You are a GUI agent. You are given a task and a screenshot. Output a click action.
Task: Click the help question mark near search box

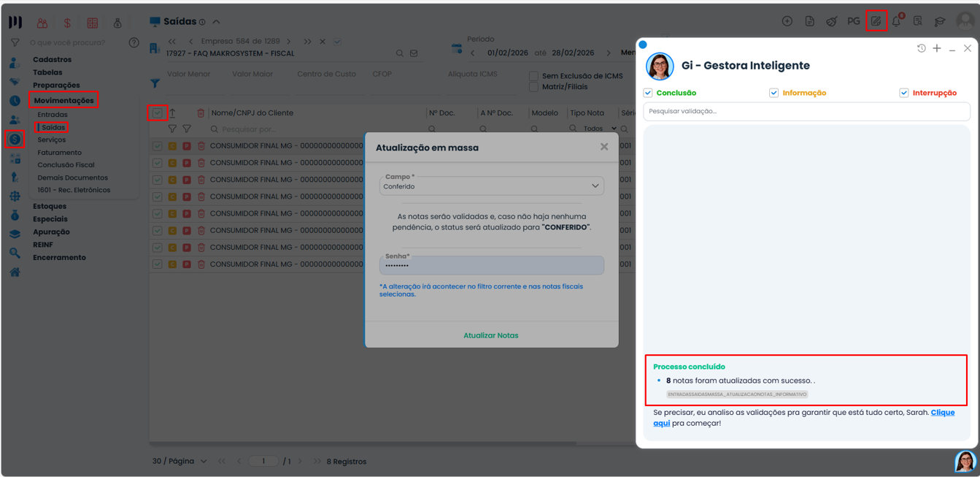[134, 42]
